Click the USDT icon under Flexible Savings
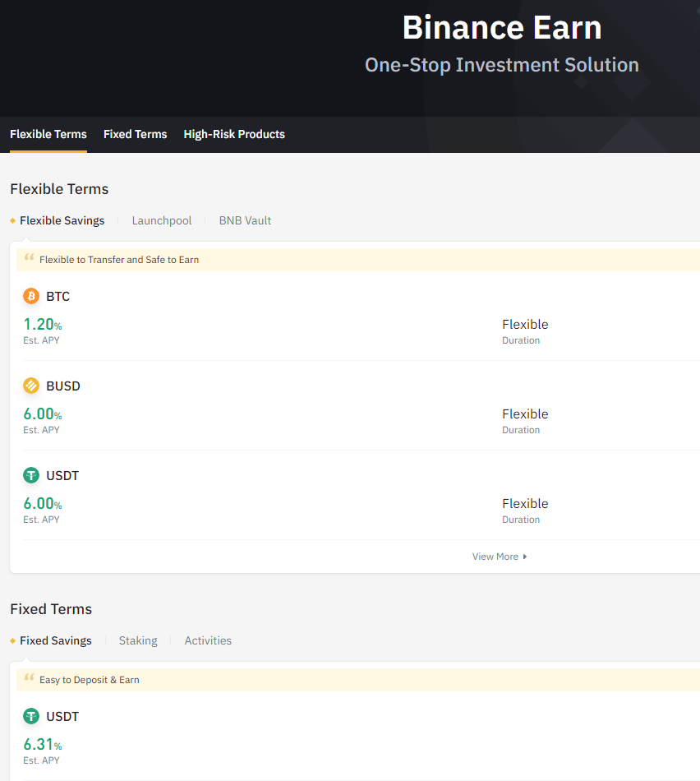Screen dimensions: 700x781 point(31,475)
